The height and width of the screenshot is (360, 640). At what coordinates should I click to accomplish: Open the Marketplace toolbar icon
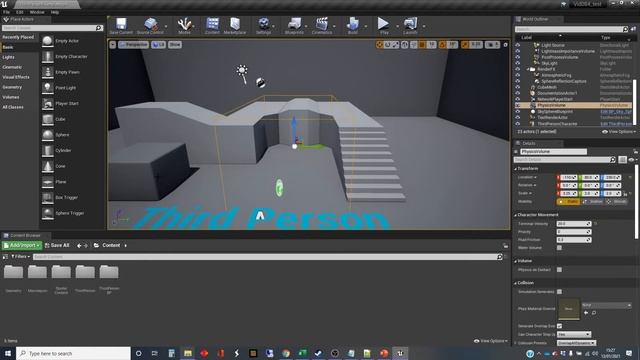tap(235, 25)
